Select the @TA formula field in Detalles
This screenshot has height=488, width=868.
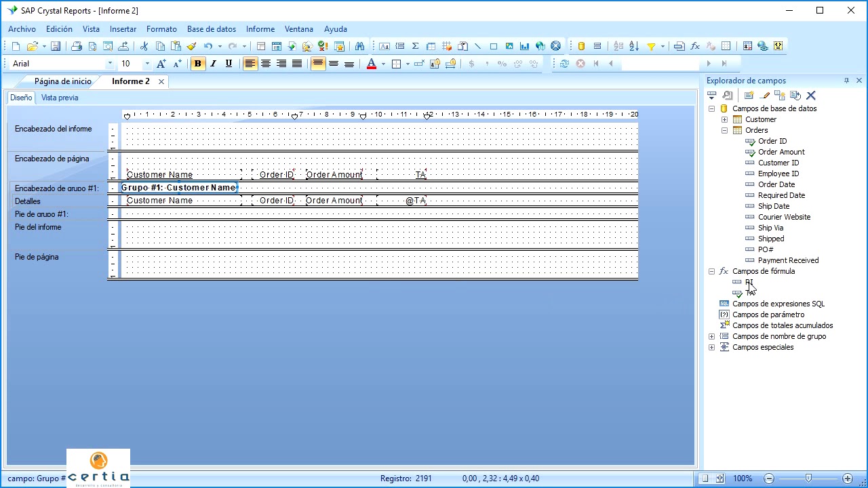tap(401, 201)
